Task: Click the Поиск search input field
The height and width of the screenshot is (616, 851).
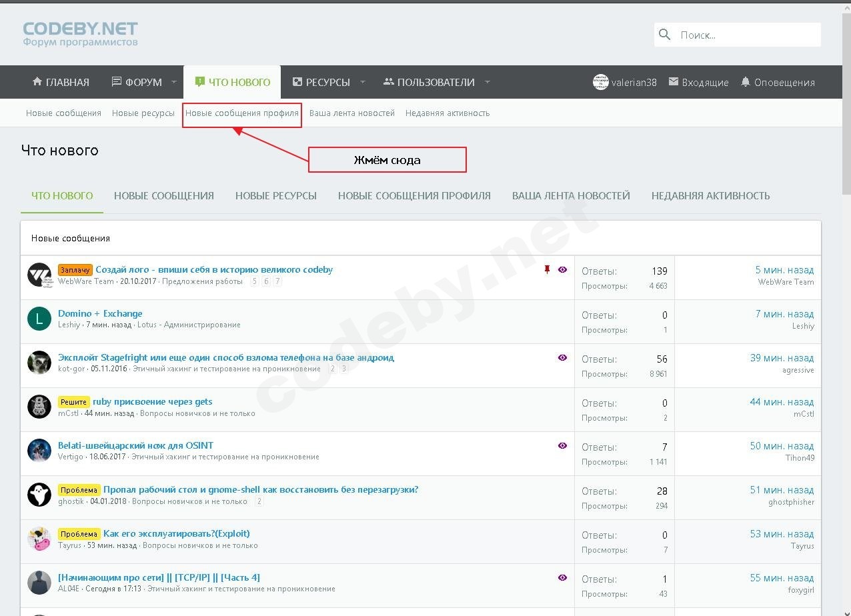Action: tap(746, 35)
